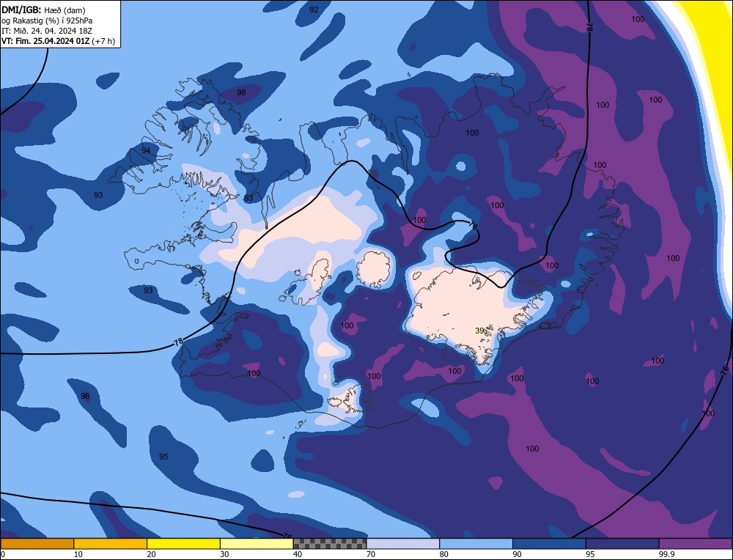Click the legend tick label 20

click(x=152, y=554)
